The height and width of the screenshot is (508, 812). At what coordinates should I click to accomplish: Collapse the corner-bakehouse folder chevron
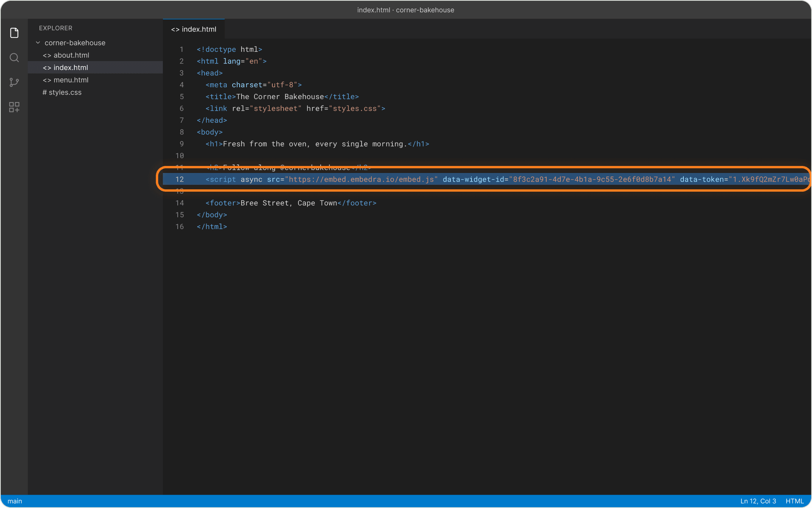[38, 42]
